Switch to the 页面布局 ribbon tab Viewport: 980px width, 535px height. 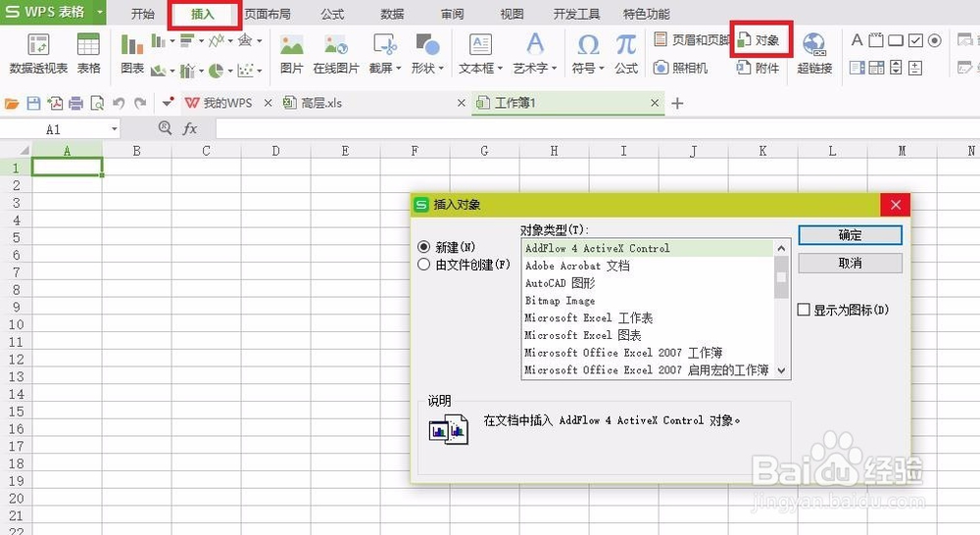click(x=268, y=14)
